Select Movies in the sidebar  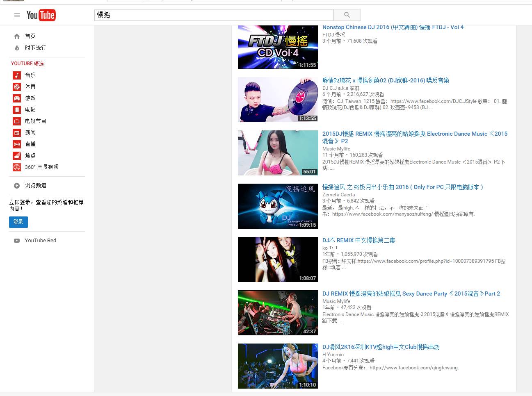[30, 109]
